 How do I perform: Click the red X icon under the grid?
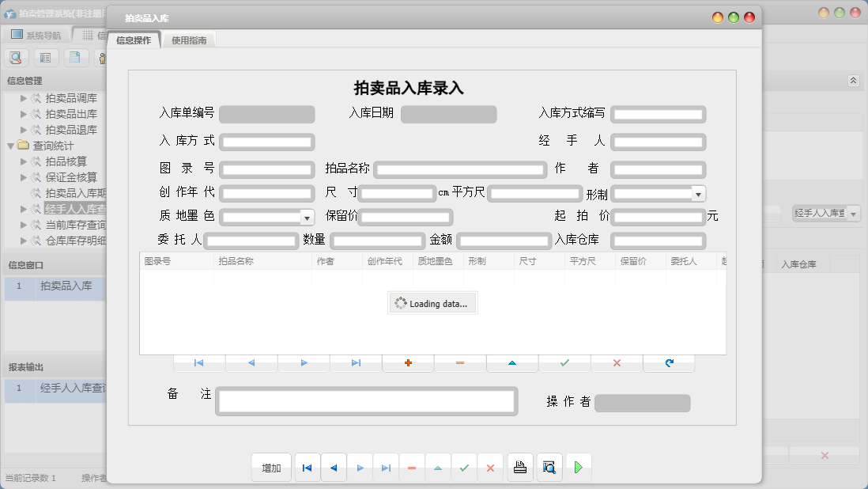click(617, 362)
